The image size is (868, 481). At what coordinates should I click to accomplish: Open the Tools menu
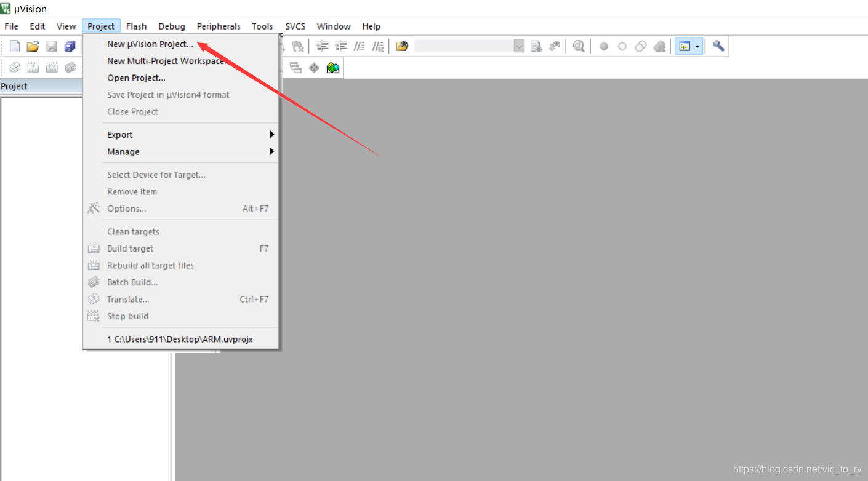tap(262, 26)
